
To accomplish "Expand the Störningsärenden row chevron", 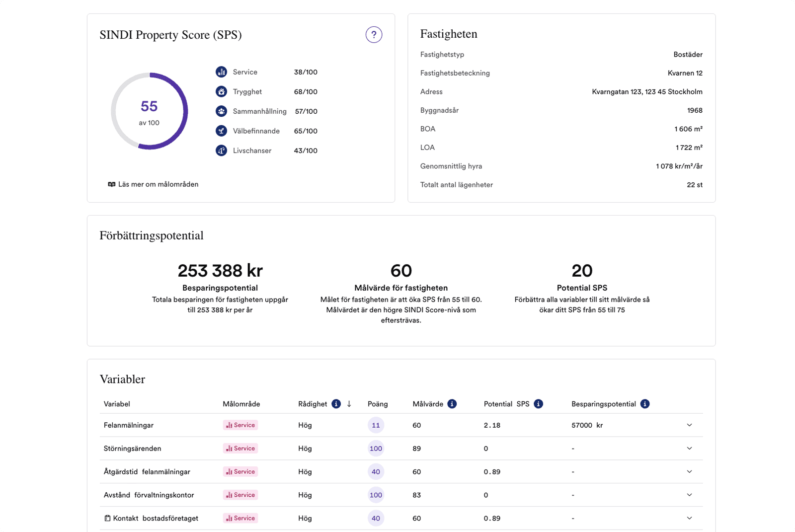I will (689, 449).
